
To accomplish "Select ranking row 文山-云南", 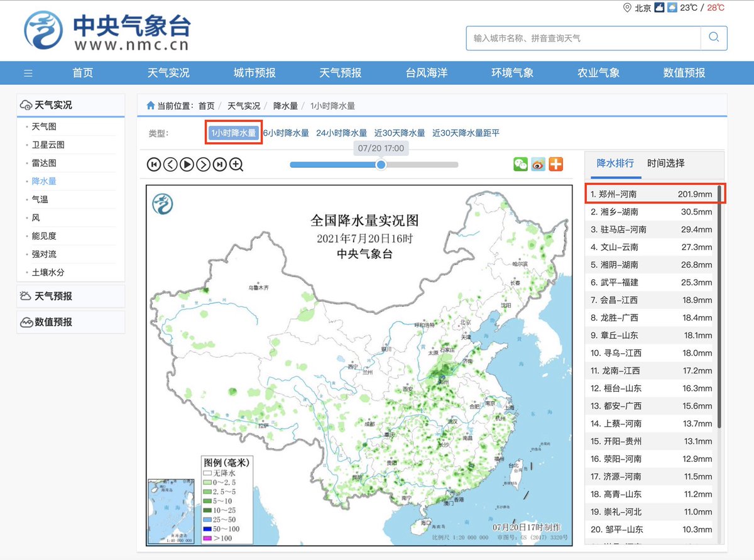I will (x=652, y=247).
